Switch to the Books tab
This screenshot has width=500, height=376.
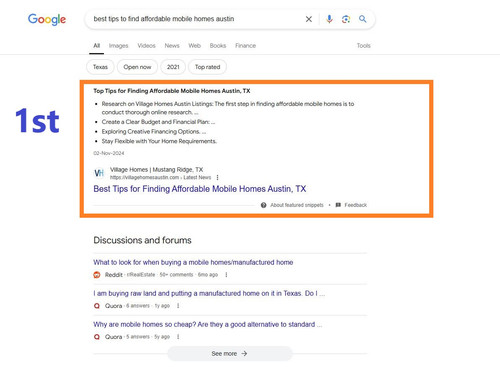point(218,46)
